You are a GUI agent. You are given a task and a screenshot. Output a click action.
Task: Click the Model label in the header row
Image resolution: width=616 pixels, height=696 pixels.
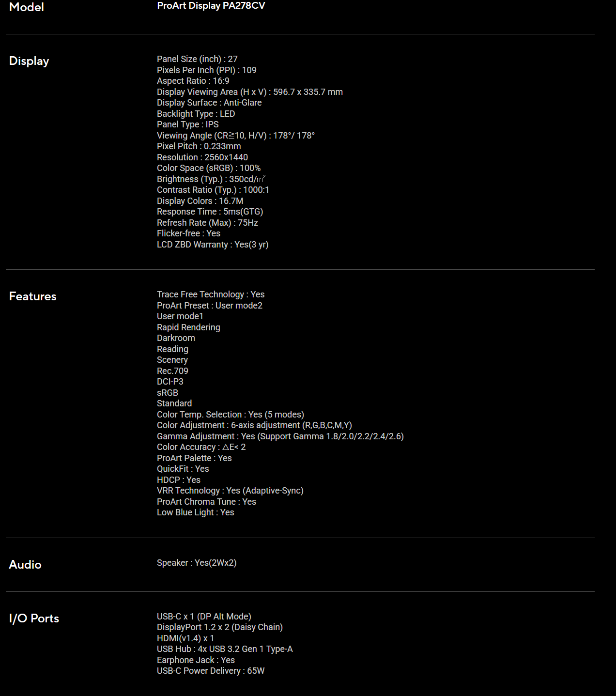point(27,7)
